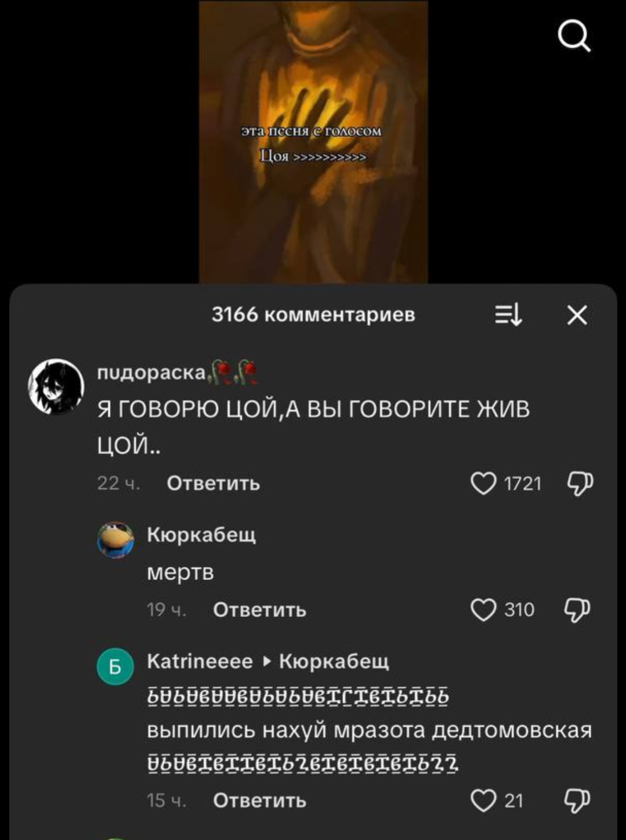Dislike Кюркабещ's reply "мертв"
Screen dimensions: 626x840
click(x=578, y=610)
